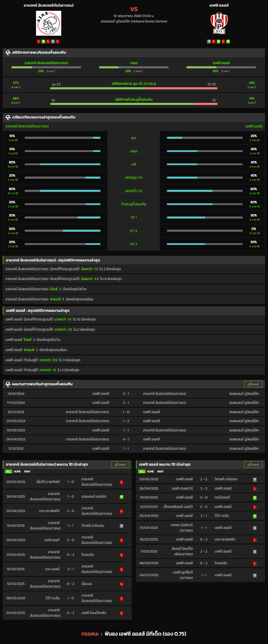Select the ALL tab in Ajax's last 10 matches
This screenshot has height=644, width=268.
pyautogui.click(x=8, y=472)
